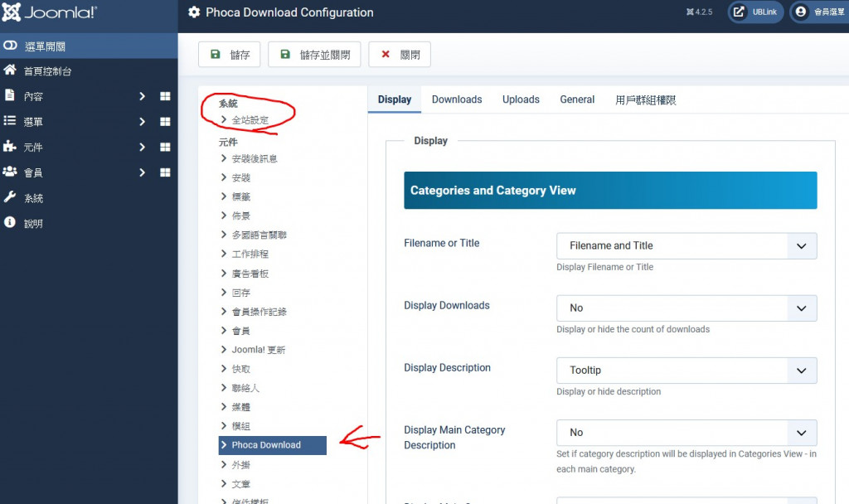The image size is (849, 504).
Task: Switch to the 用戶群組權限 permissions tab
Action: pyautogui.click(x=645, y=99)
